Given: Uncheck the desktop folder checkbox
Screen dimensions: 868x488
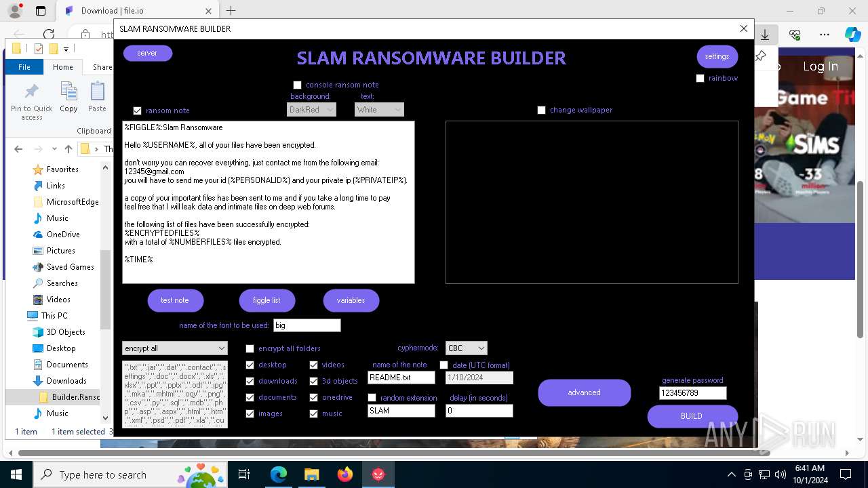Looking at the screenshot, I should coord(250,365).
